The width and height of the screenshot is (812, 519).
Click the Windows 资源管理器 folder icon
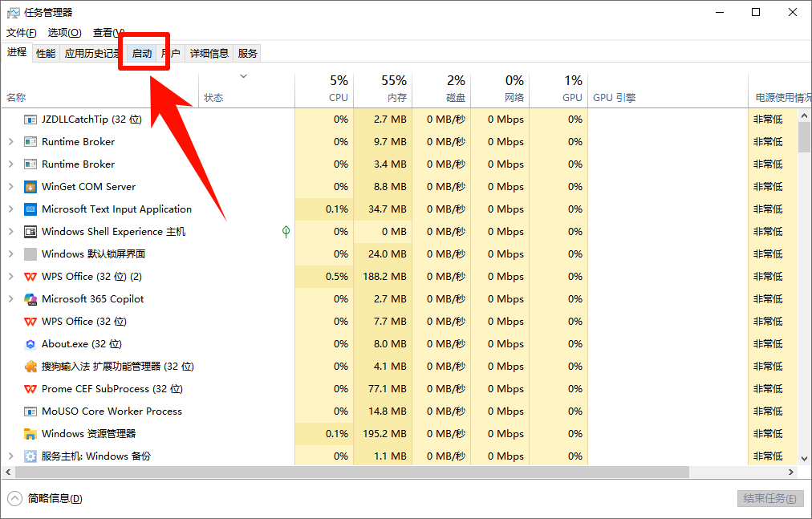click(30, 433)
